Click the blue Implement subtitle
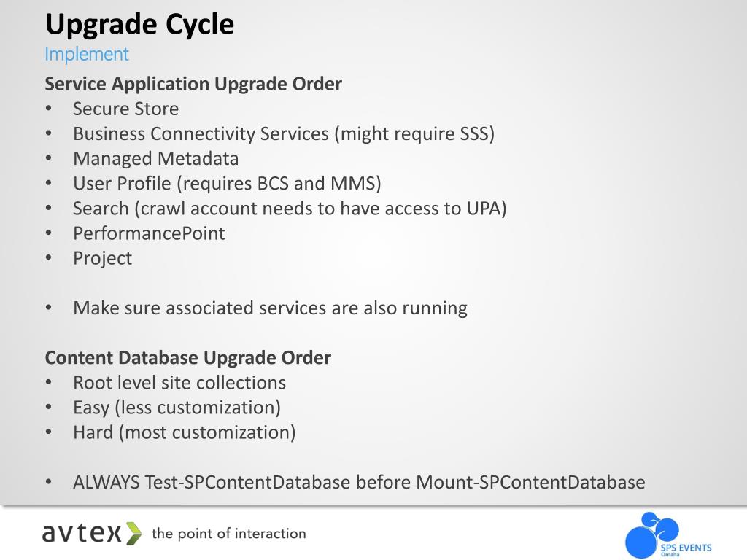This screenshot has width=747, height=560. click(x=87, y=54)
